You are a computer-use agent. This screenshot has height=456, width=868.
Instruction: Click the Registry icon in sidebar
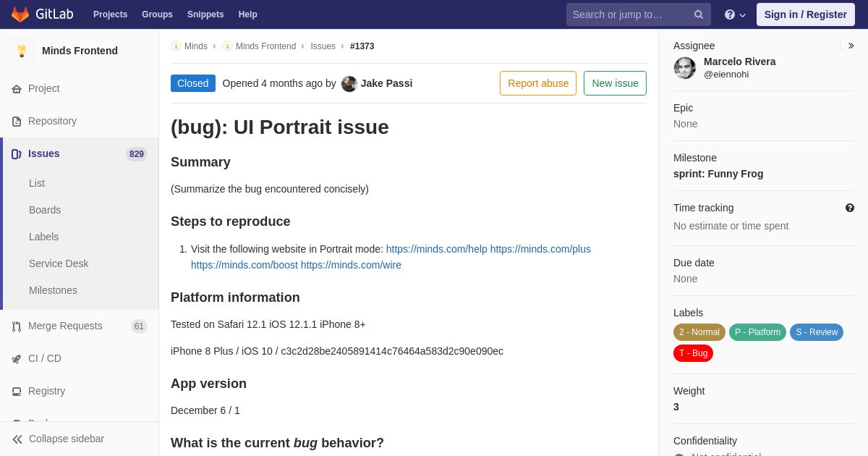coord(17,392)
